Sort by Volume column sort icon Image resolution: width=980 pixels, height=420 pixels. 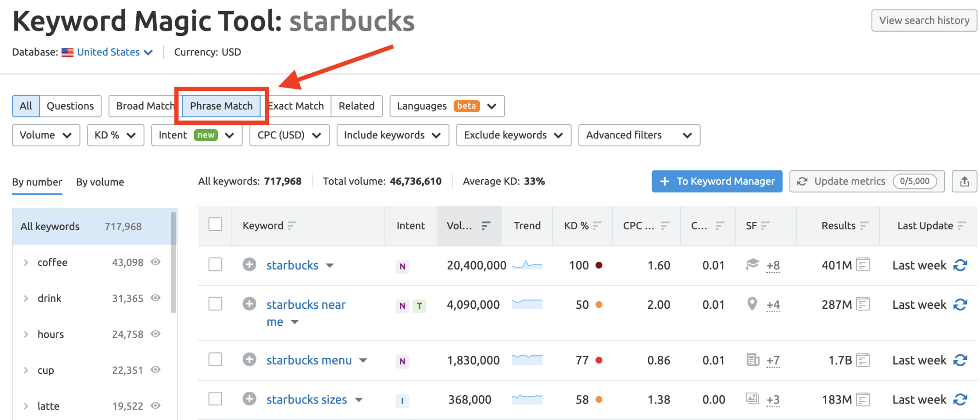[x=486, y=225]
